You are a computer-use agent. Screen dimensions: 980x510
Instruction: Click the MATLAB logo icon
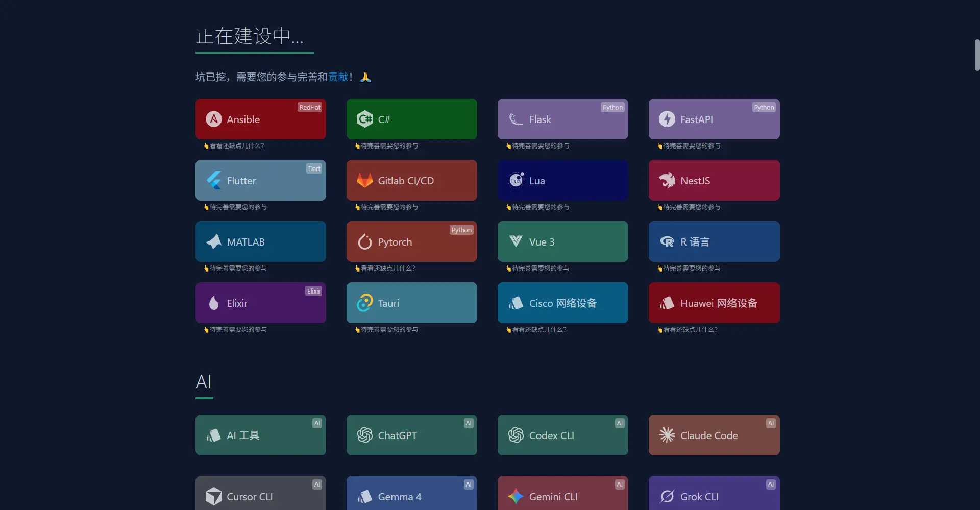pyautogui.click(x=214, y=241)
